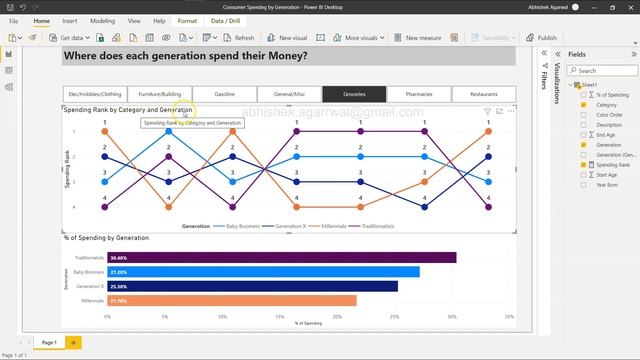640x360 pixels.
Task: Select the Format painter tool
Action: (32, 38)
